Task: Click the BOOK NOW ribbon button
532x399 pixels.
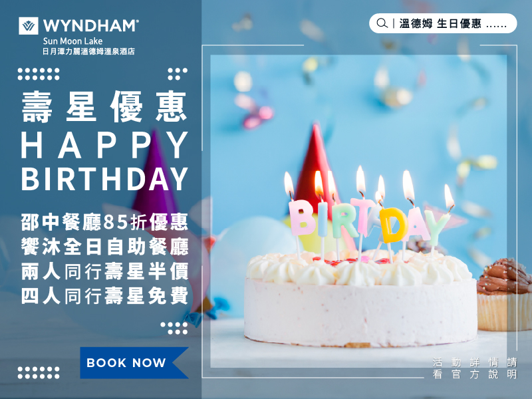Action: pyautogui.click(x=134, y=362)
